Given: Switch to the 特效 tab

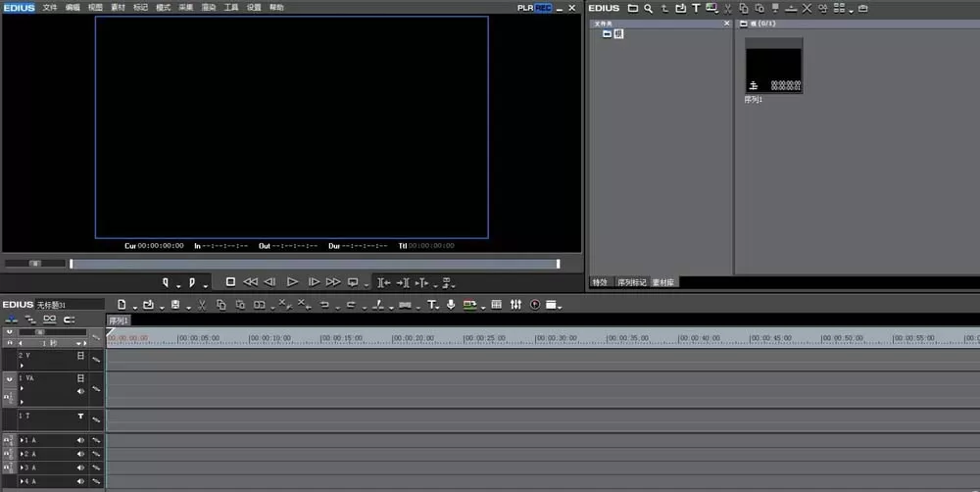Looking at the screenshot, I should (600, 282).
